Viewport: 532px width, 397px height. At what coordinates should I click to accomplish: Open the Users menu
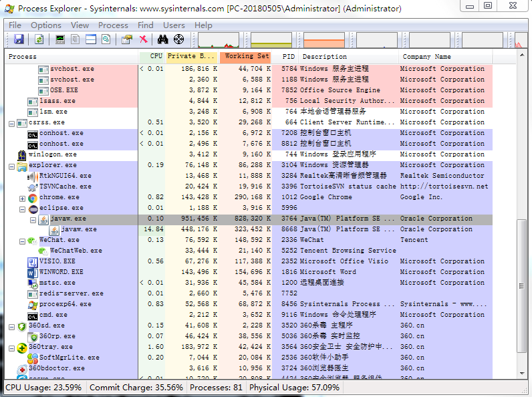pos(174,25)
